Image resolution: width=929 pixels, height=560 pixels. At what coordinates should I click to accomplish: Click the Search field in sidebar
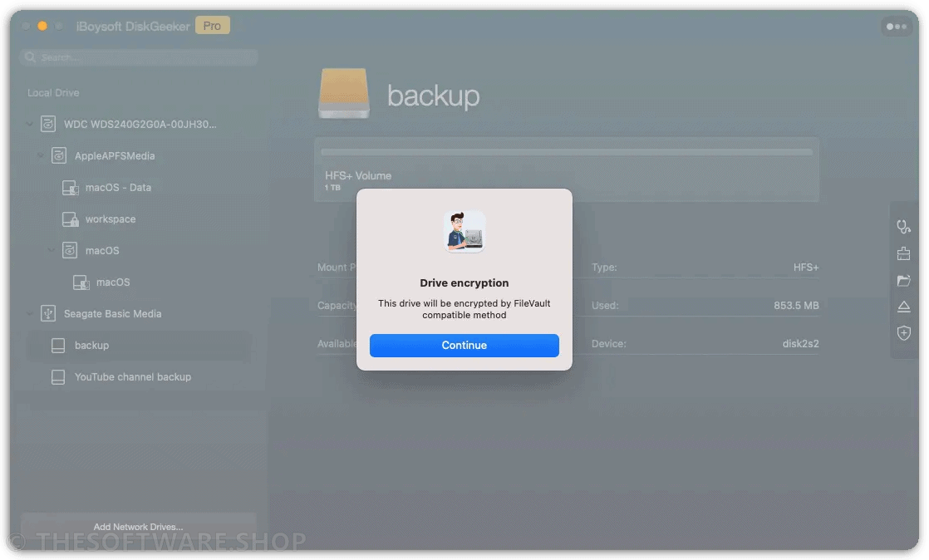140,57
